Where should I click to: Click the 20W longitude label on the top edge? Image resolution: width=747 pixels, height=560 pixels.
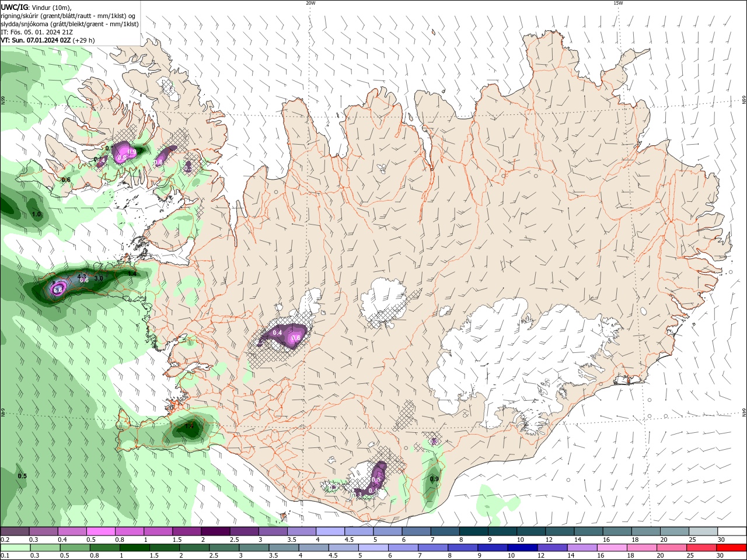pyautogui.click(x=310, y=3)
